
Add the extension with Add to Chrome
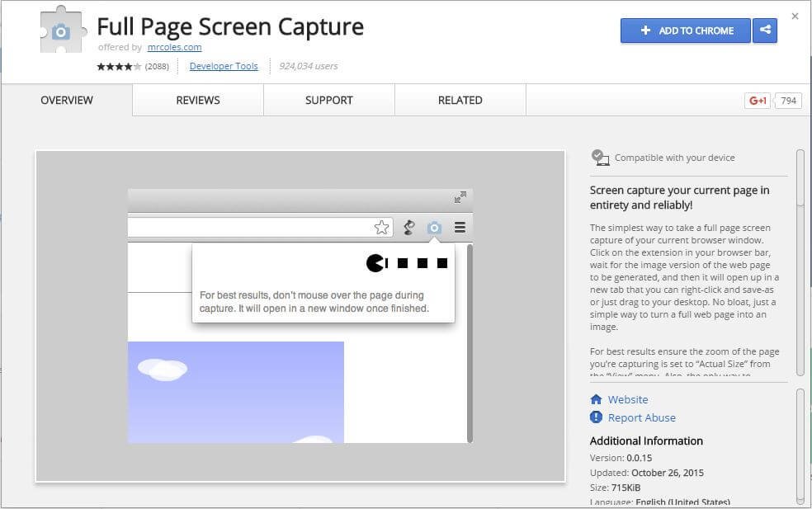(x=686, y=30)
